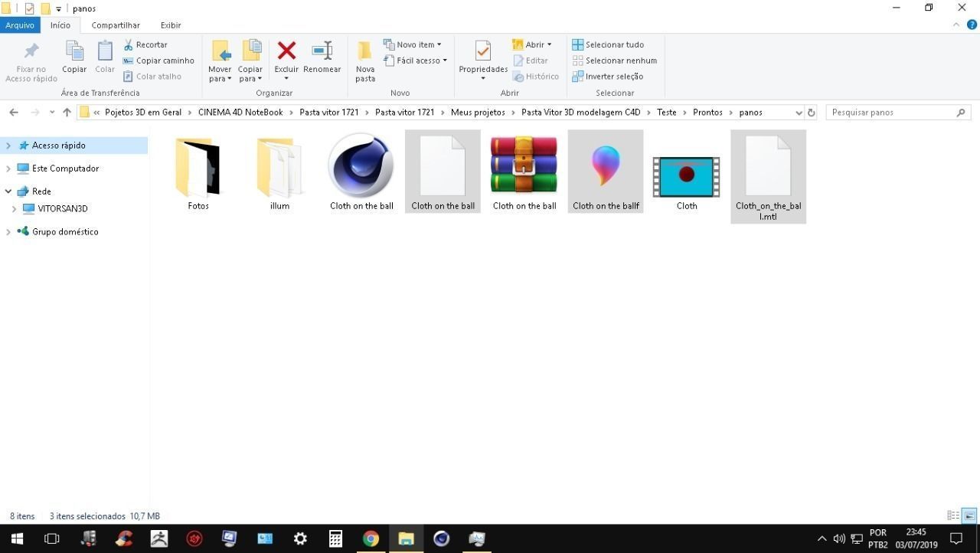
Task: Switch to the Exibir ribbon tab
Action: coord(171,25)
